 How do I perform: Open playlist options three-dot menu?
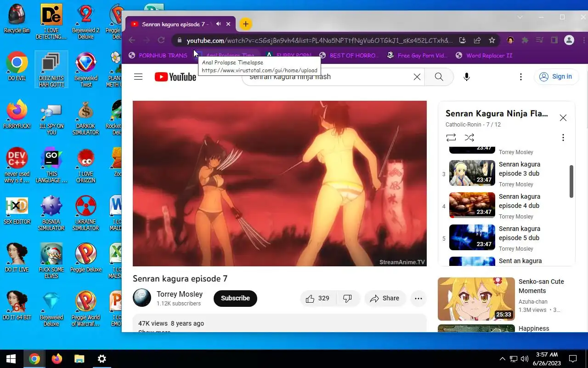click(563, 138)
